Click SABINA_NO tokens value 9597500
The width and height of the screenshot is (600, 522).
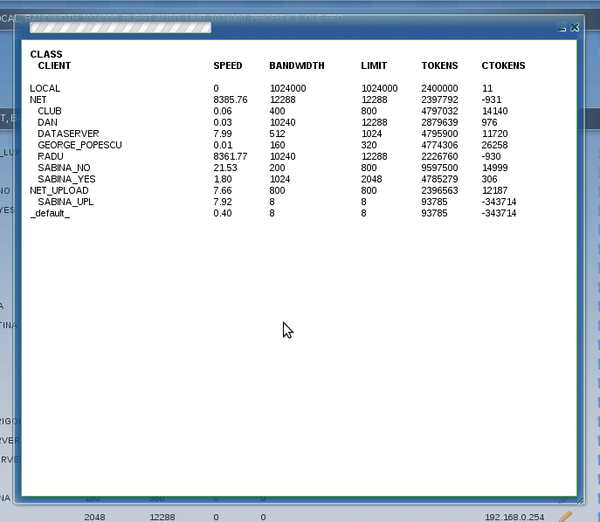(x=440, y=168)
